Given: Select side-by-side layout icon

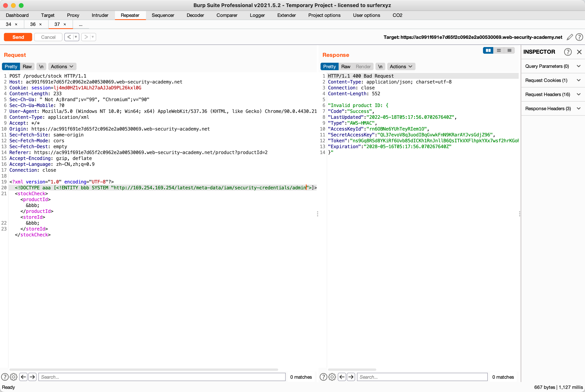Looking at the screenshot, I should [488, 51].
